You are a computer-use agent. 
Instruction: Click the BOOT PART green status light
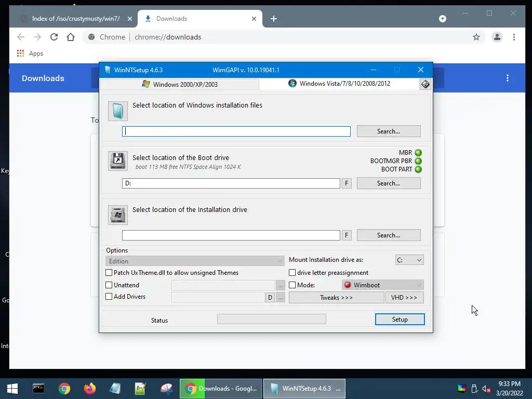click(x=418, y=169)
